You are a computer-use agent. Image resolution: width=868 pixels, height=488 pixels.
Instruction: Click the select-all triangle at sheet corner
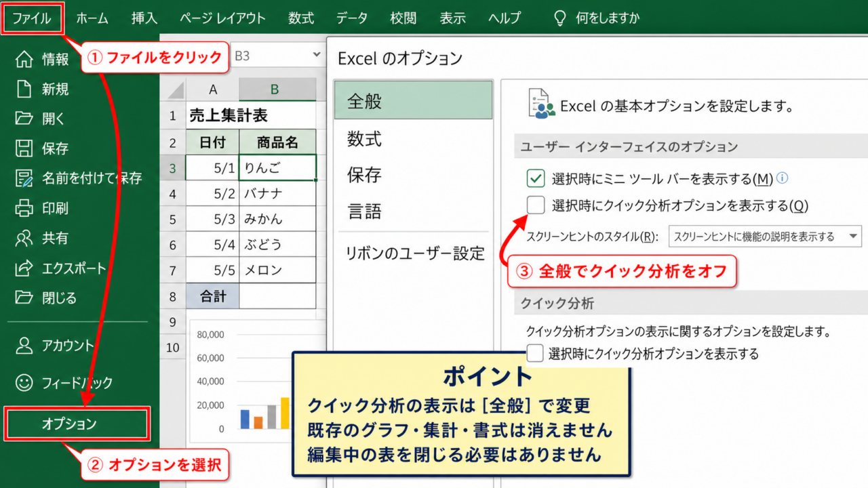[x=176, y=89]
